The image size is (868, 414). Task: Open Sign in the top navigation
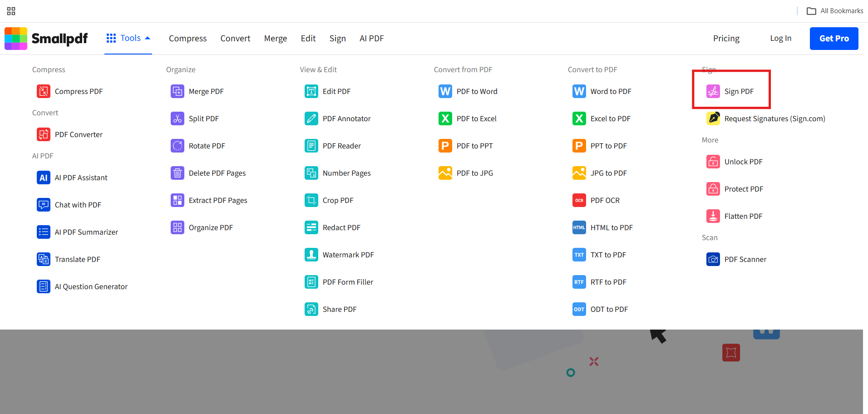[338, 39]
